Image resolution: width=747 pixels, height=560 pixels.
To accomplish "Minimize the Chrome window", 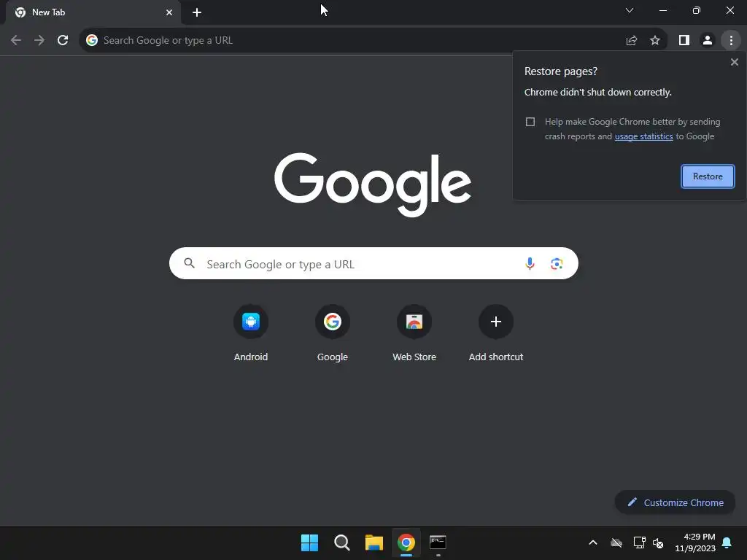I will tap(662, 10).
